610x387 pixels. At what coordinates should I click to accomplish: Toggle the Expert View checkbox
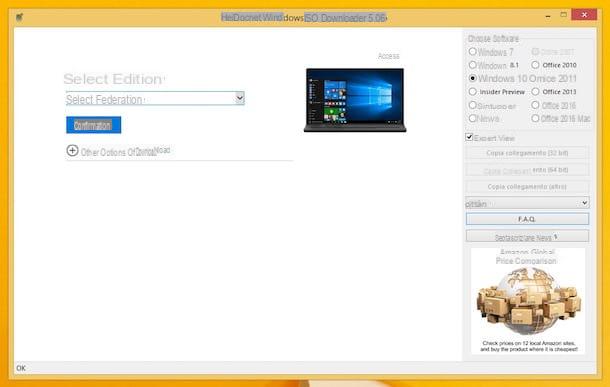(x=469, y=137)
